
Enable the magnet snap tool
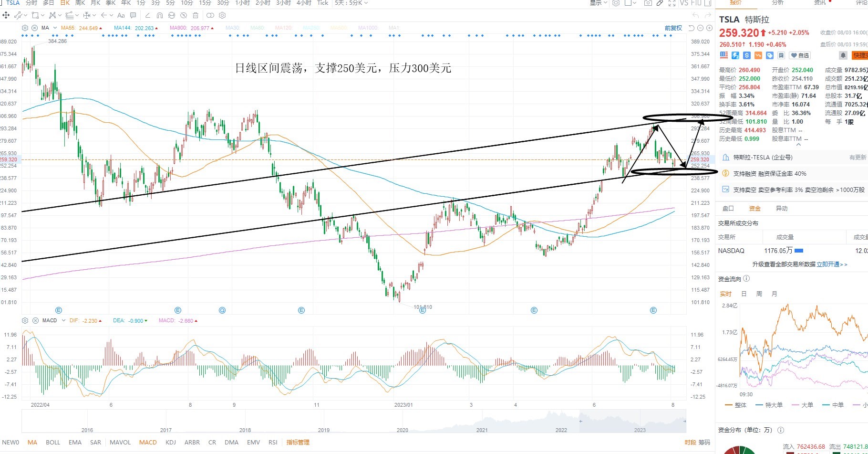click(x=160, y=15)
